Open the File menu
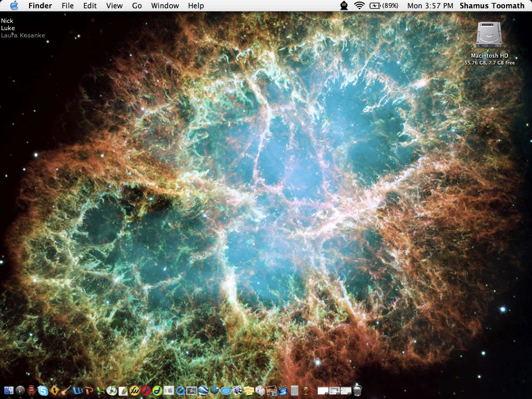Screen dimensions: 532x399 pyautogui.click(x=68, y=6)
